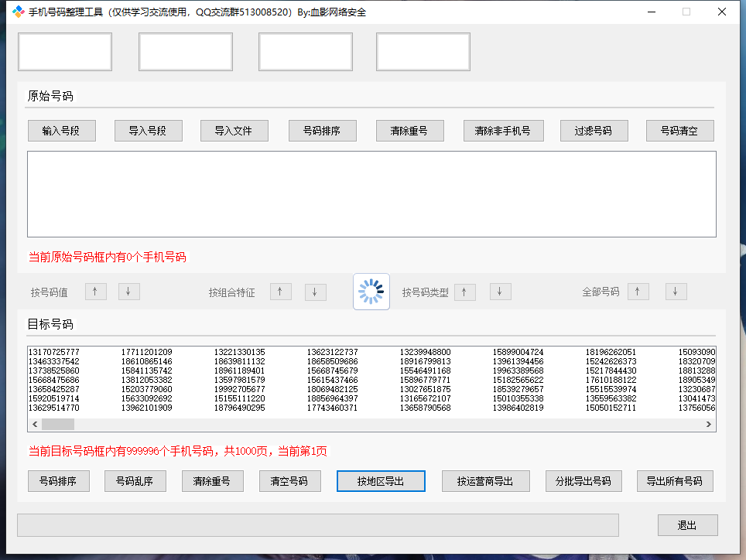Click 导入文件 to import a file
The width and height of the screenshot is (746, 560).
coord(234,130)
